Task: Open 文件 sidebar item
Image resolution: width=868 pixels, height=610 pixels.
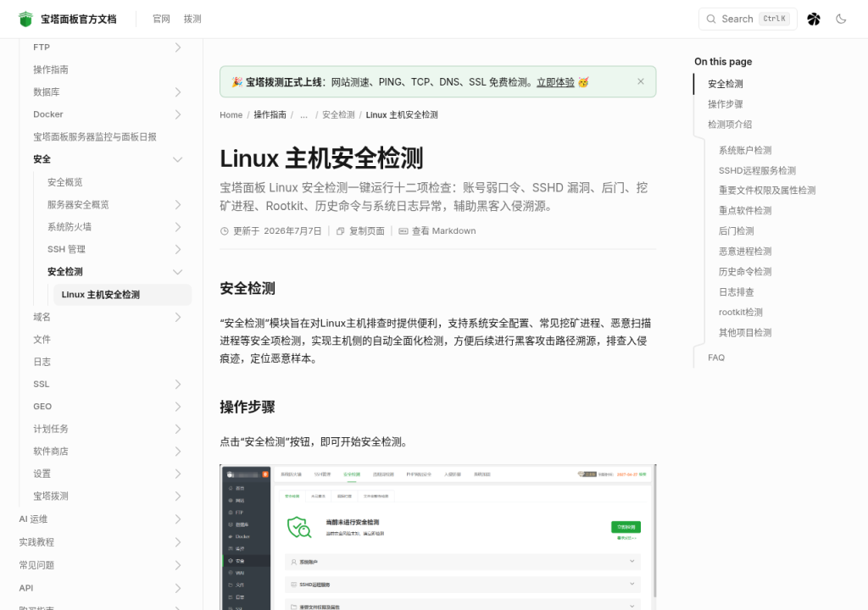Action: [42, 340]
